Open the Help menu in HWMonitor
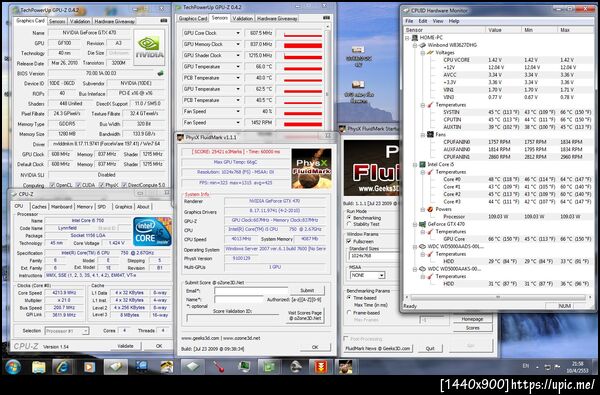 (454, 21)
